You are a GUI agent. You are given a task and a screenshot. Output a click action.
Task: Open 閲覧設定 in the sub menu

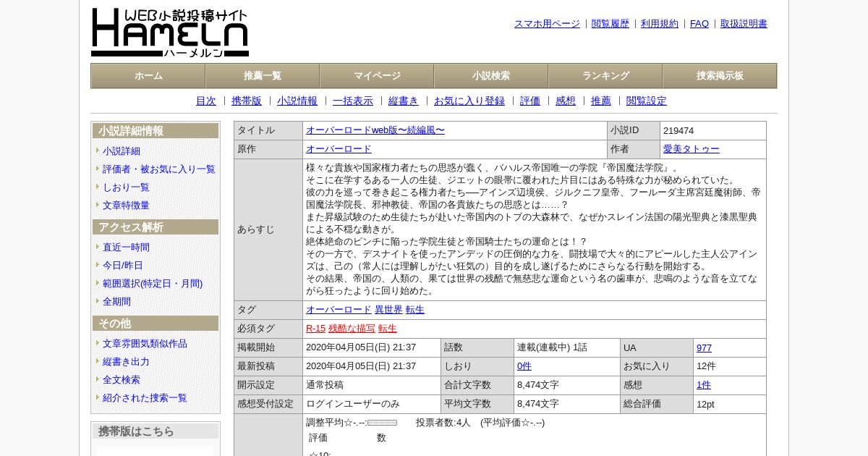click(x=647, y=101)
